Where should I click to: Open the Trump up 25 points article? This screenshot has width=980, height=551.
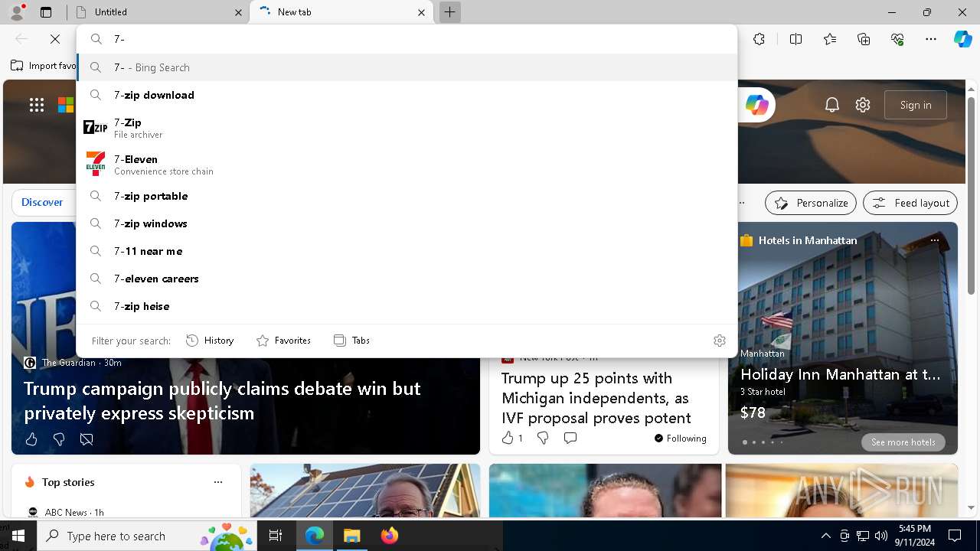(x=596, y=398)
